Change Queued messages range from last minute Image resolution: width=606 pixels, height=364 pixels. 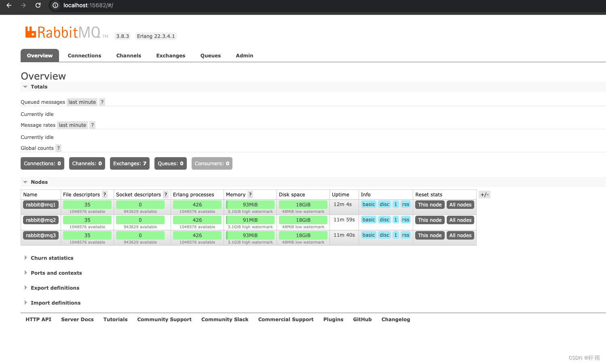click(82, 102)
